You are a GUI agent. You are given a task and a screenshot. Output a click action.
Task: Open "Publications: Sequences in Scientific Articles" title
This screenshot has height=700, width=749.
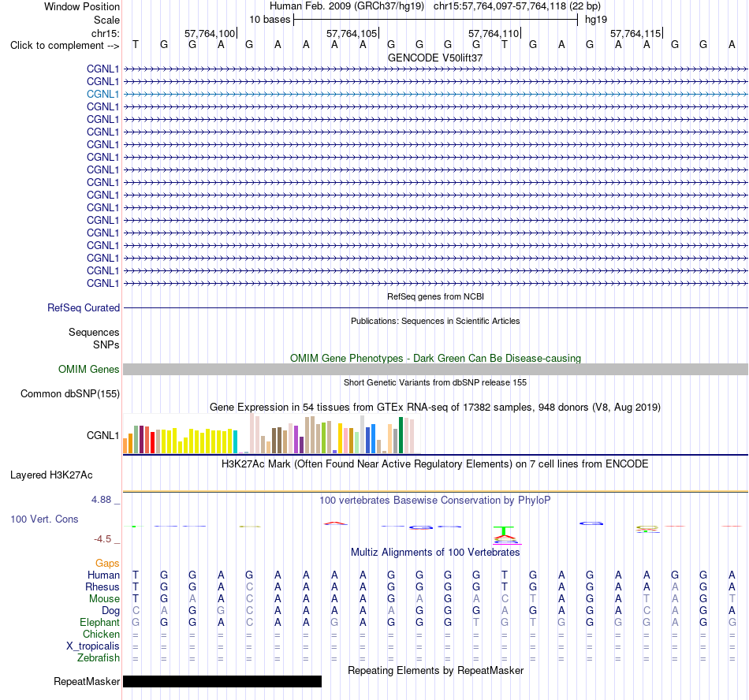pos(435,321)
